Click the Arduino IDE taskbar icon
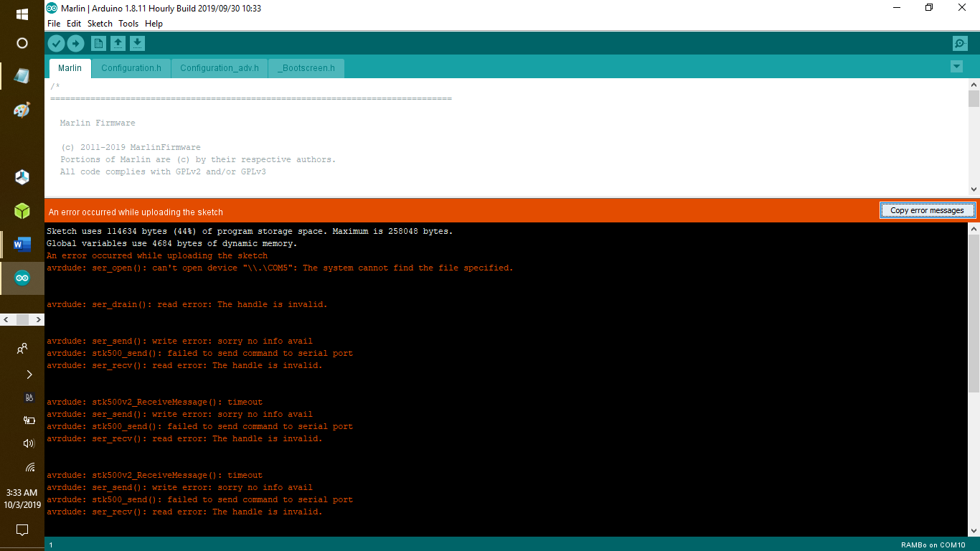Screen dimensions: 980x551 click(22, 278)
